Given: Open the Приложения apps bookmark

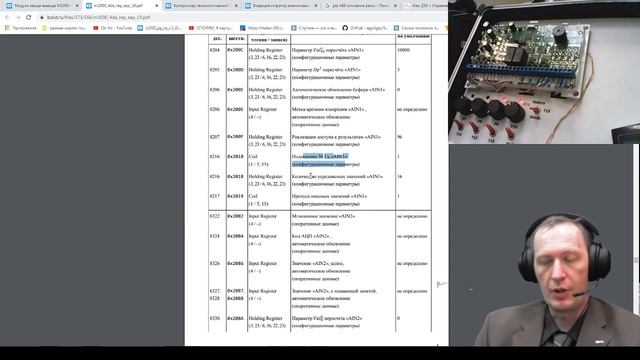Looking at the screenshot, I should (20, 28).
